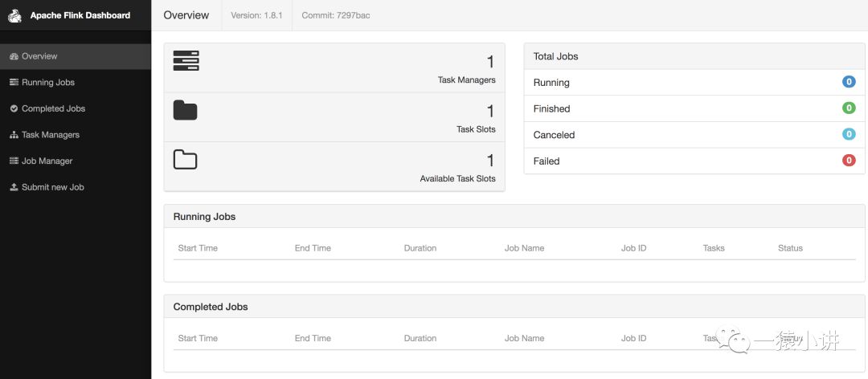868x379 pixels.
Task: Select Submit new Job
Action: pyautogui.click(x=76, y=188)
